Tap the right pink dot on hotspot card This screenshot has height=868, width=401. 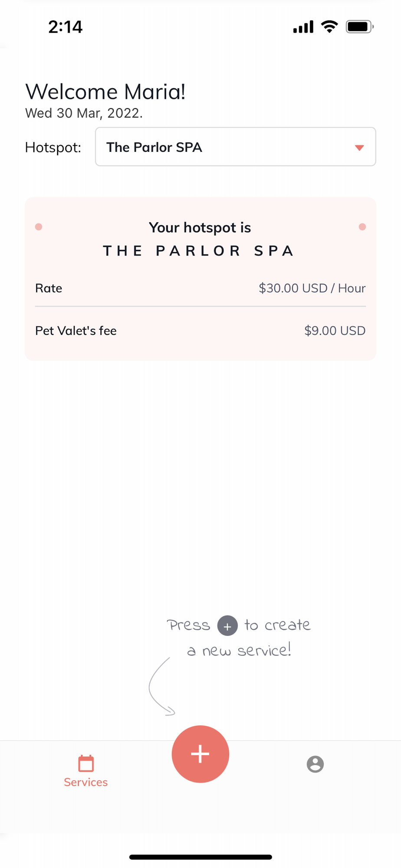(362, 227)
